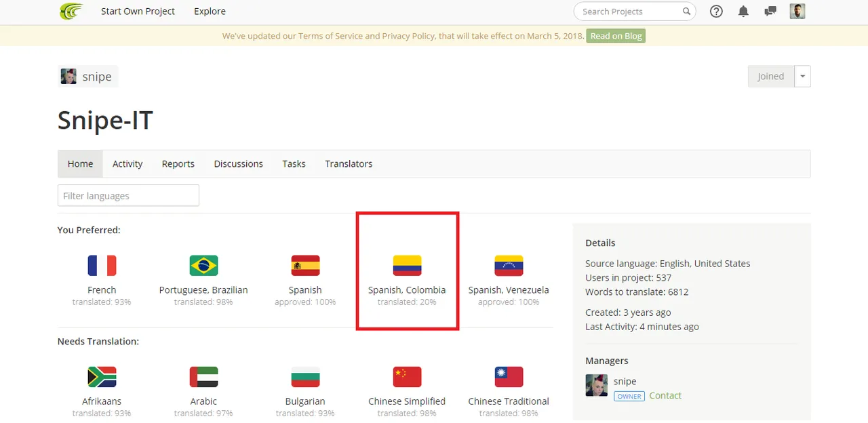Click 'Last Activity: 4 minutes ago' text
The image size is (868, 423).
[642, 327]
